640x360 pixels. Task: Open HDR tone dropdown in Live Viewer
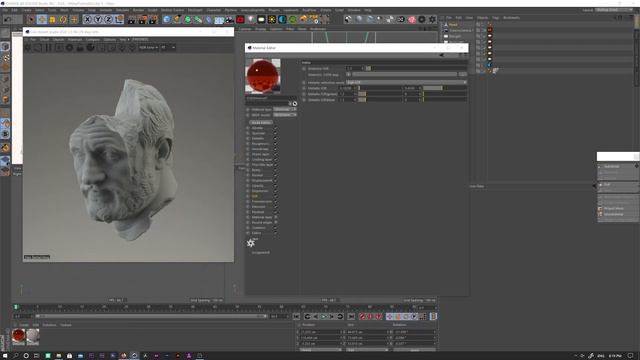pyautogui.click(x=148, y=48)
